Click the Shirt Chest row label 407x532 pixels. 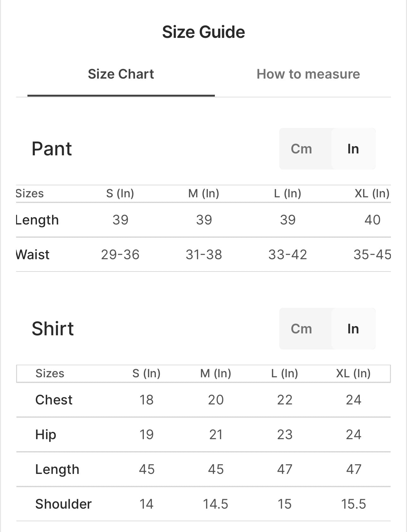pos(54,400)
